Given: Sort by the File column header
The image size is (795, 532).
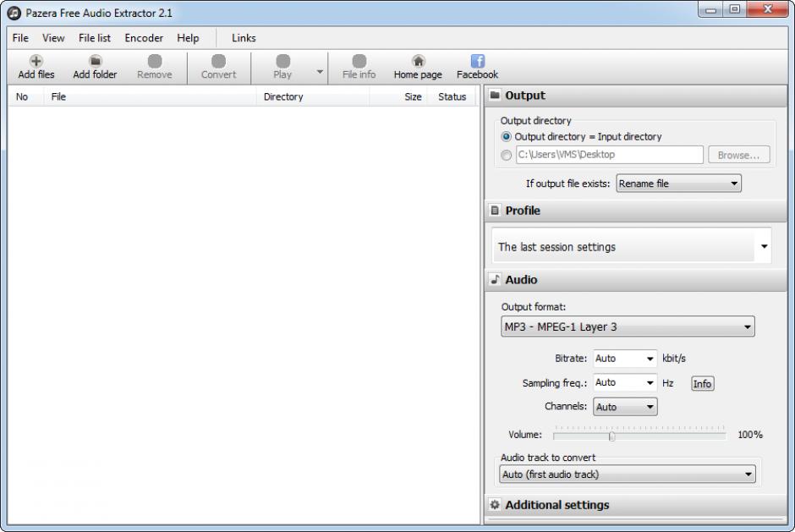Looking at the screenshot, I should (150, 96).
